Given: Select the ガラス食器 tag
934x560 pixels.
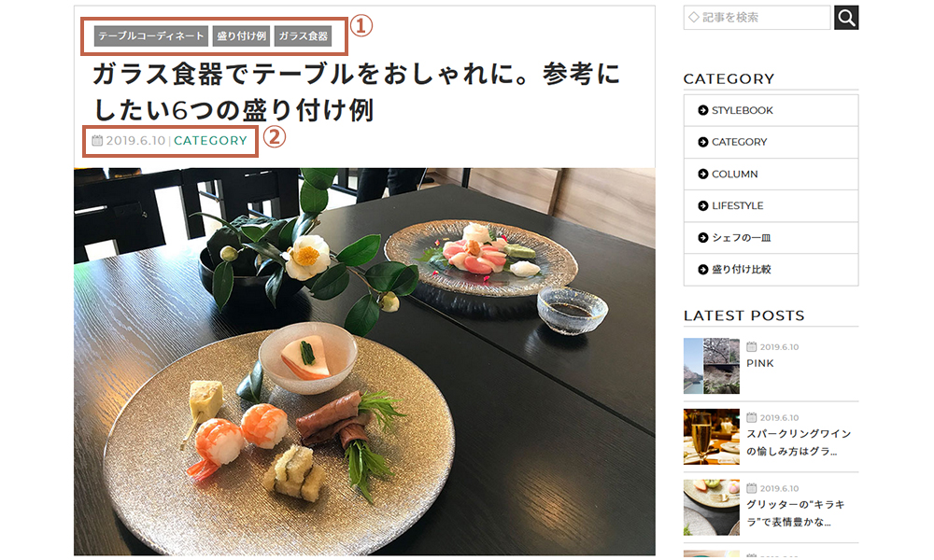Looking at the screenshot, I should (304, 35).
